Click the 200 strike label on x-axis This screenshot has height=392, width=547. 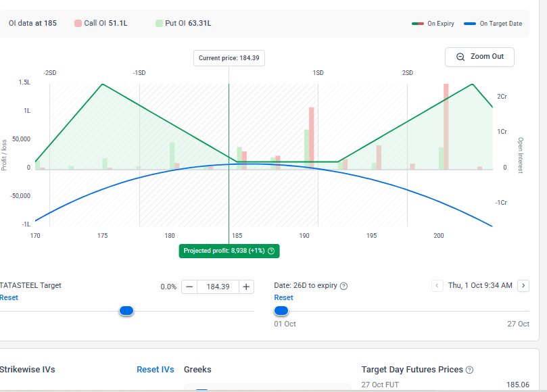click(x=439, y=236)
